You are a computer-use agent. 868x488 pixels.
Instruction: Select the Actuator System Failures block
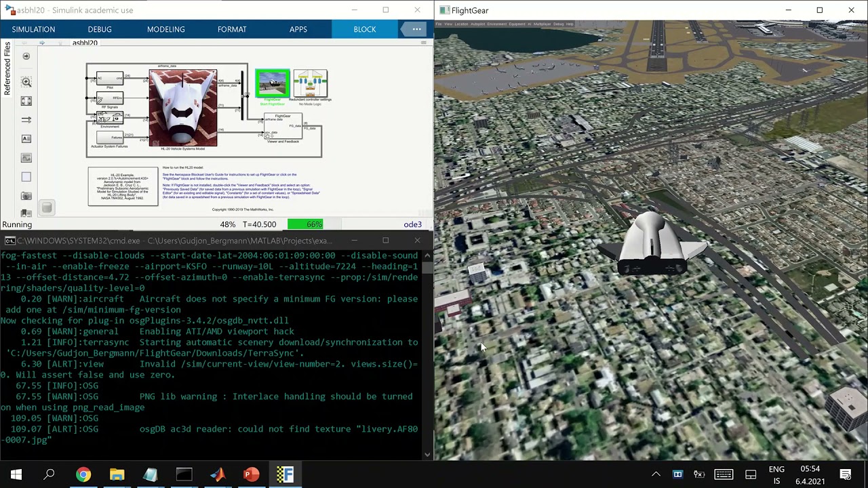[x=110, y=137]
